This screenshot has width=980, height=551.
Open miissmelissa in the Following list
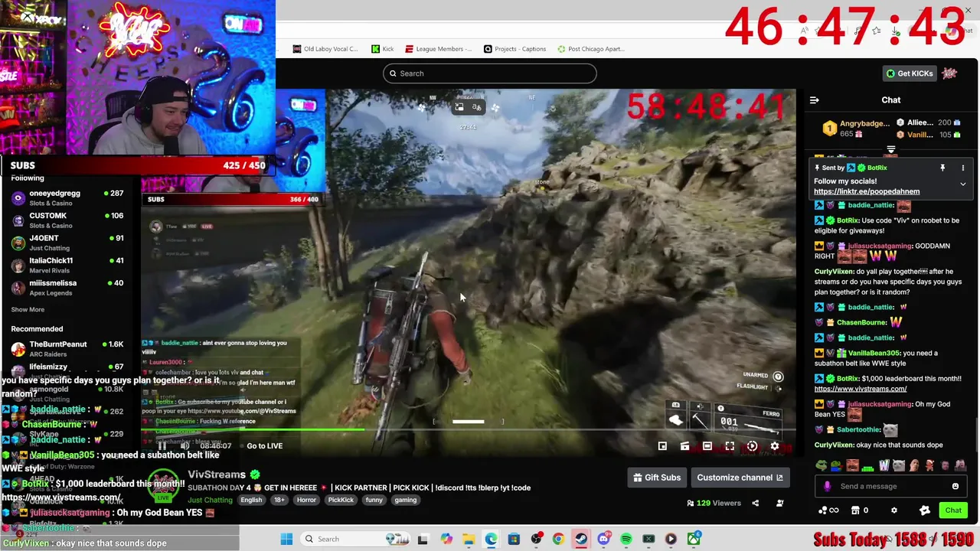[67, 288]
